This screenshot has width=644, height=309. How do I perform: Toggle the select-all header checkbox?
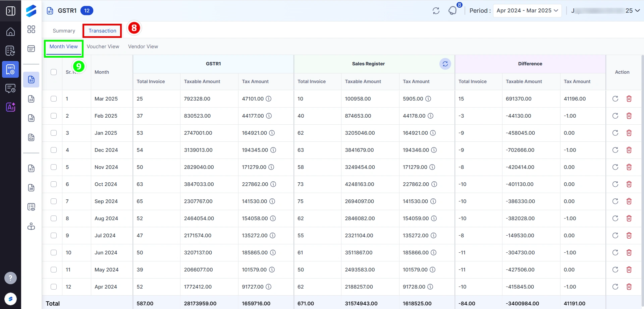54,72
